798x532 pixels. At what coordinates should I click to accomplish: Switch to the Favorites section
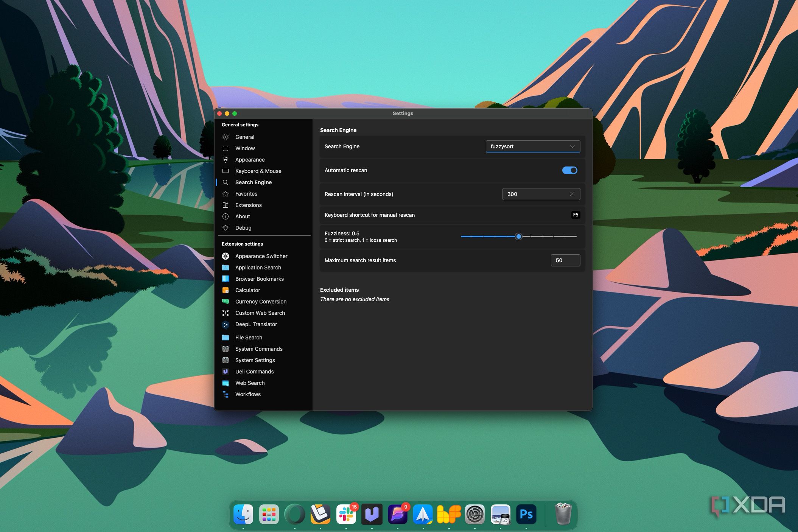click(x=246, y=194)
